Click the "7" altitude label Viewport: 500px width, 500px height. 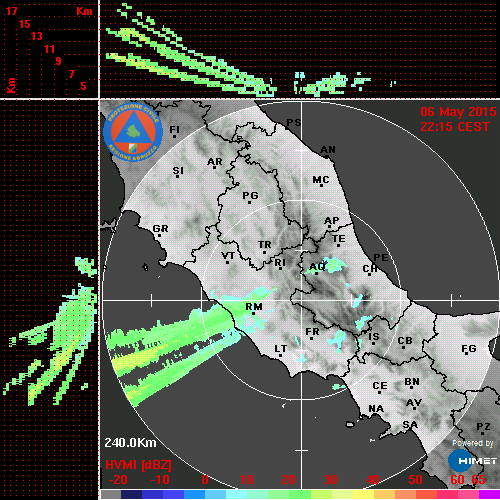(71, 74)
